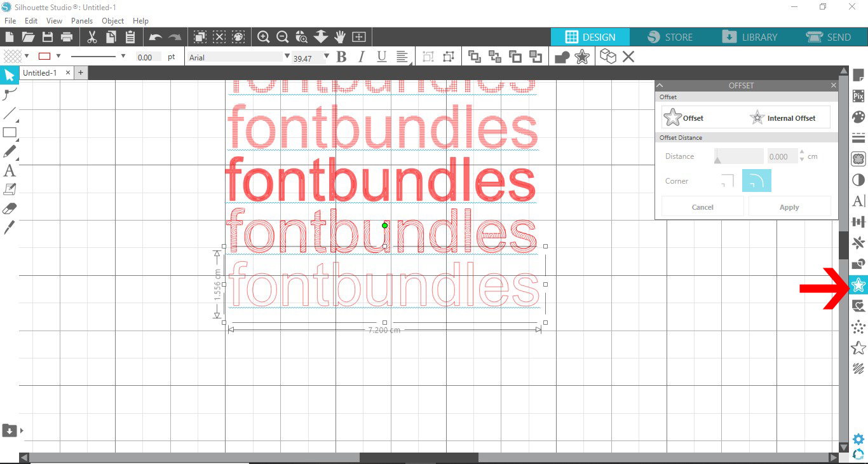Open the Line Style panel
Viewport: 868px width, 464px height.
[x=858, y=138]
